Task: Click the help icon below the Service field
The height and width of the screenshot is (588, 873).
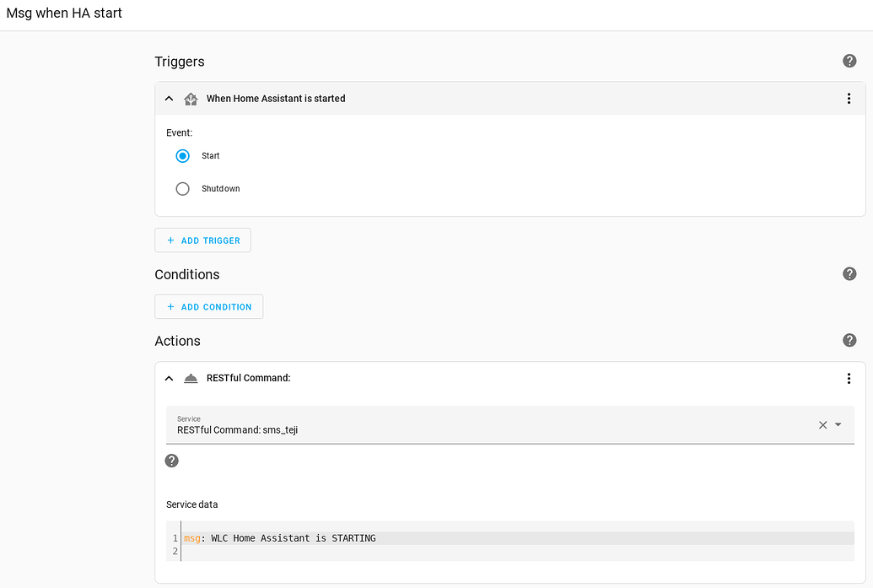Action: tap(172, 461)
